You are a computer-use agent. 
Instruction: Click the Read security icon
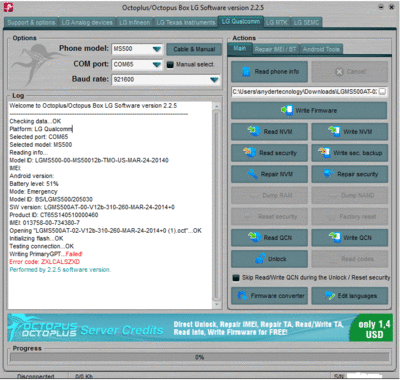tap(250, 153)
